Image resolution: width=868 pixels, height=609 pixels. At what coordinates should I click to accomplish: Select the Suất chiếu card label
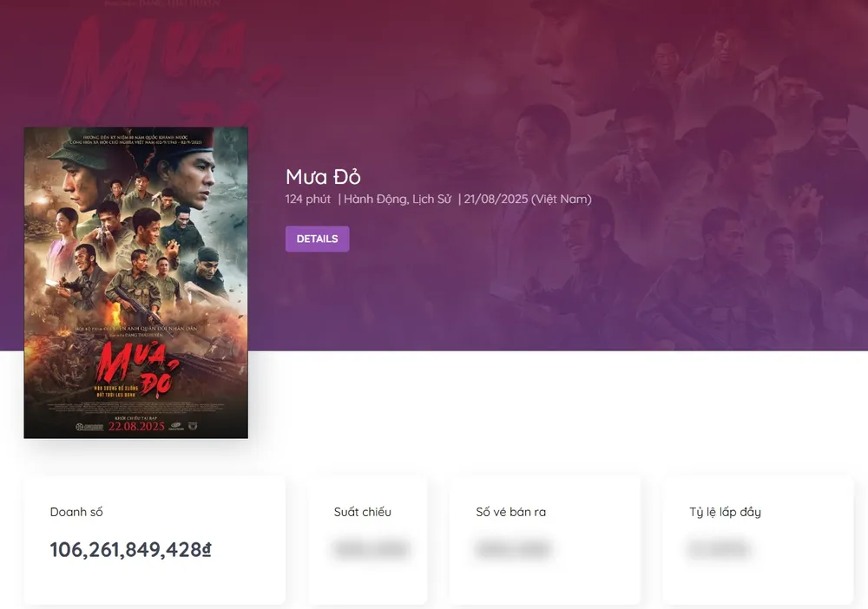[363, 512]
